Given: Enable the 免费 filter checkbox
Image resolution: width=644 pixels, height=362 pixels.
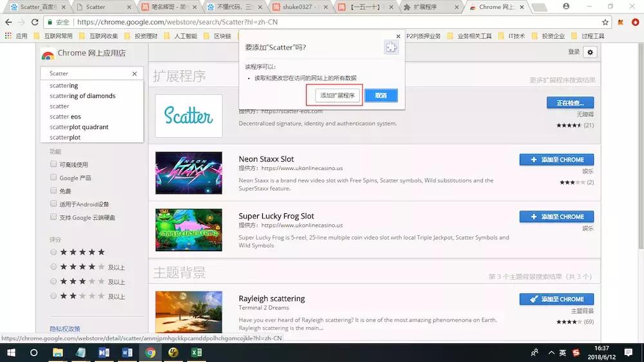Looking at the screenshot, I should pos(53,190).
